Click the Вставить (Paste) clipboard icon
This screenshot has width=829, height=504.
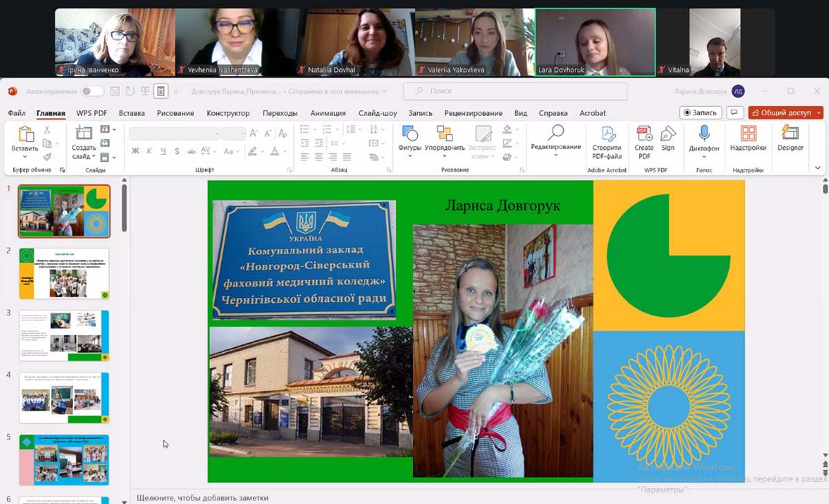tap(26, 135)
